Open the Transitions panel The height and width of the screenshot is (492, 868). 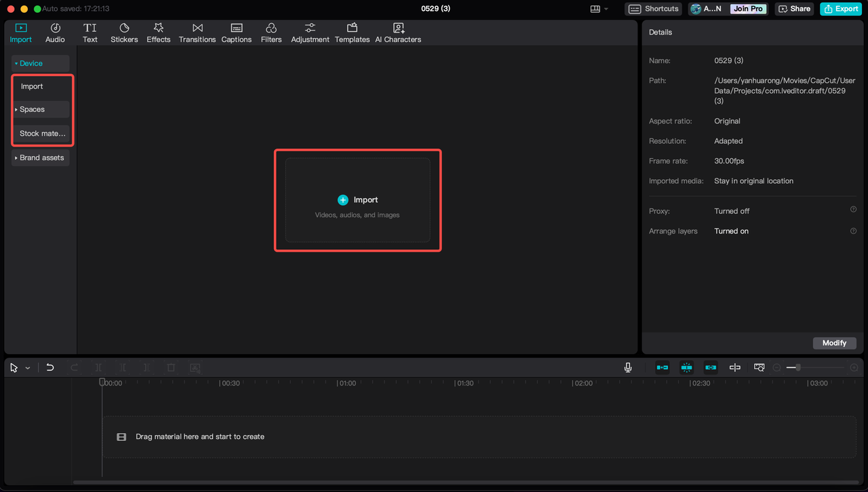tap(197, 32)
